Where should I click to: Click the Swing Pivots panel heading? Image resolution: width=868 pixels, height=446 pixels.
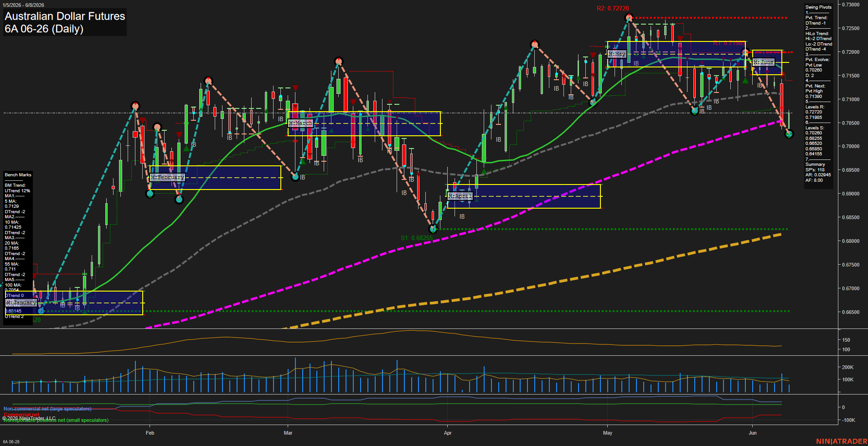coord(818,7)
